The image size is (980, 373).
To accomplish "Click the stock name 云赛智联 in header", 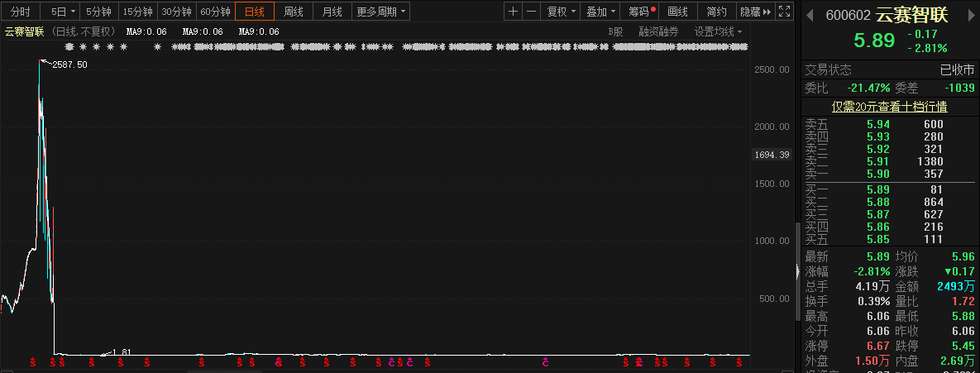I will click(911, 15).
